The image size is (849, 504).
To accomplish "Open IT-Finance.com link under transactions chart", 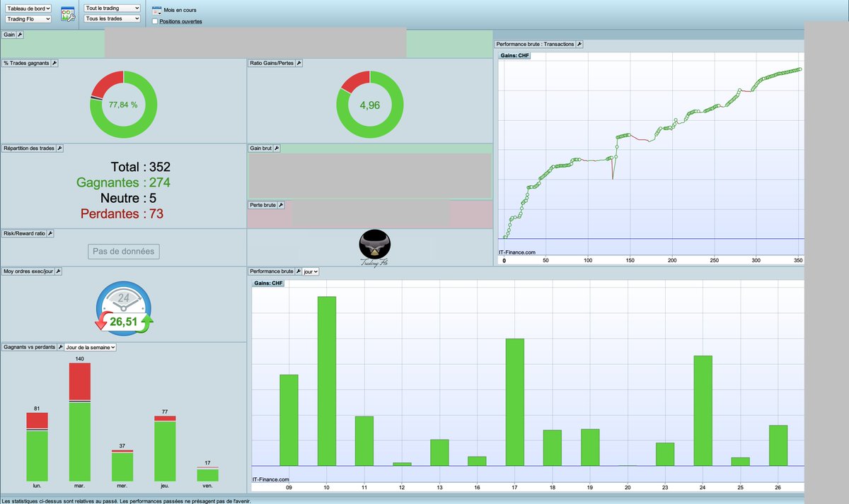I will click(517, 252).
